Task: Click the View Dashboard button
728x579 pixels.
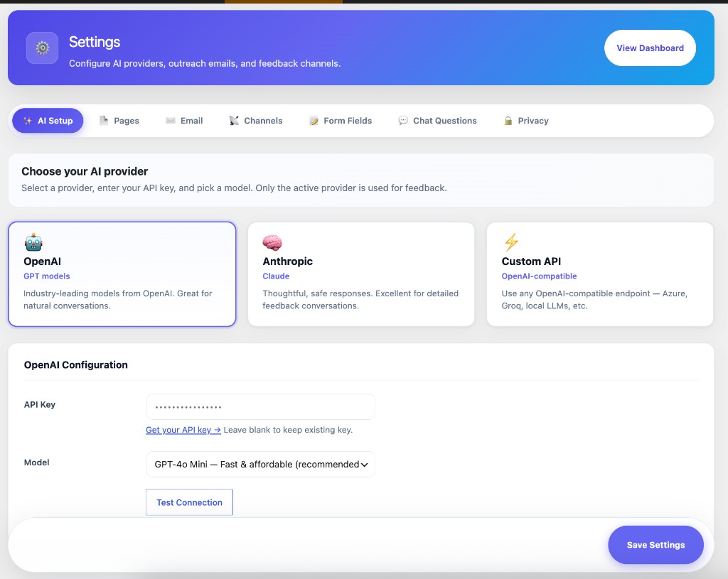Action: 650,48
